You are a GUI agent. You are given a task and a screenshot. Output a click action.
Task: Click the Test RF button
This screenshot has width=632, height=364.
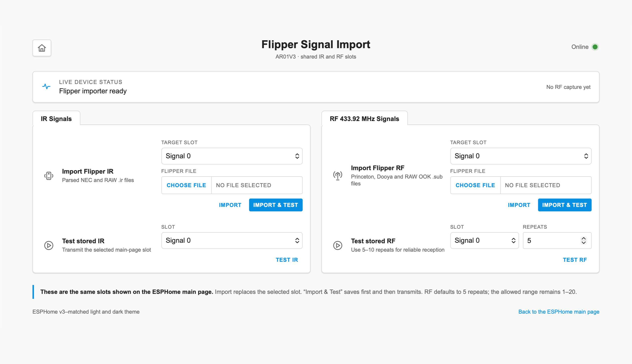point(574,260)
